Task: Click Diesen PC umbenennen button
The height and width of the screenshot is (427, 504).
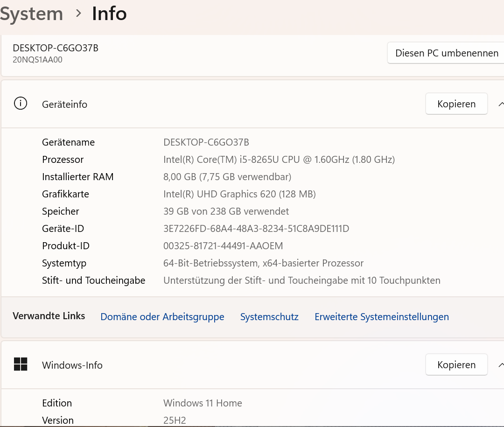Action: coord(447,53)
